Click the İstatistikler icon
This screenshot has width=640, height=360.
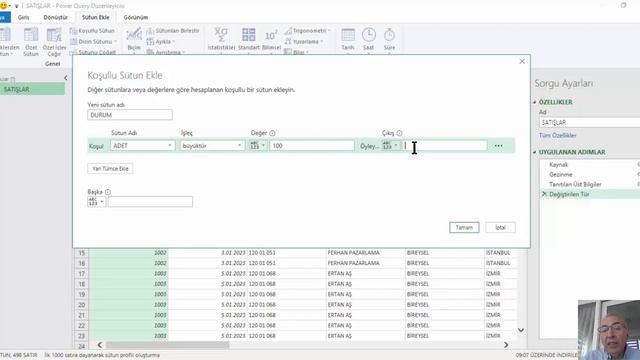(x=222, y=40)
